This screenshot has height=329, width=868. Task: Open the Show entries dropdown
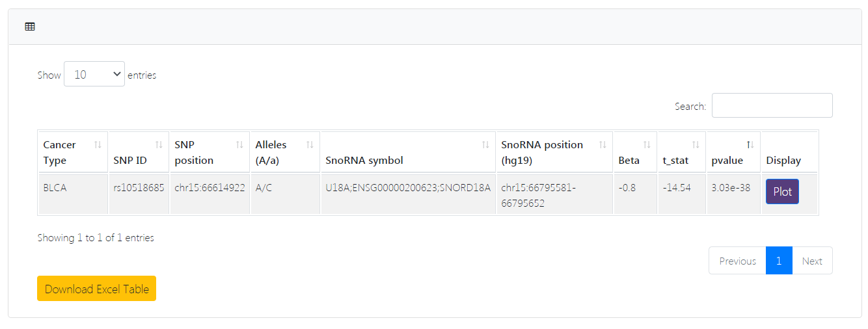tap(94, 74)
